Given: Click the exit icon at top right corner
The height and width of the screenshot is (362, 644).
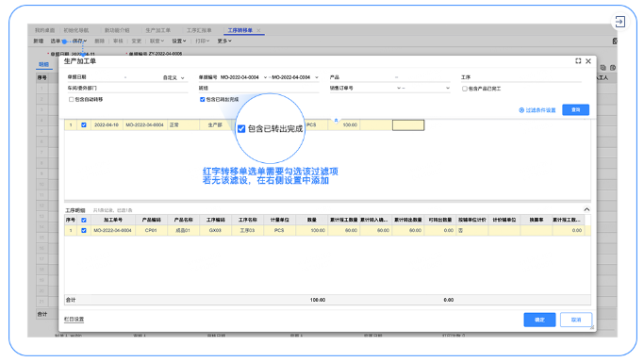Looking at the screenshot, I should pos(619,22).
